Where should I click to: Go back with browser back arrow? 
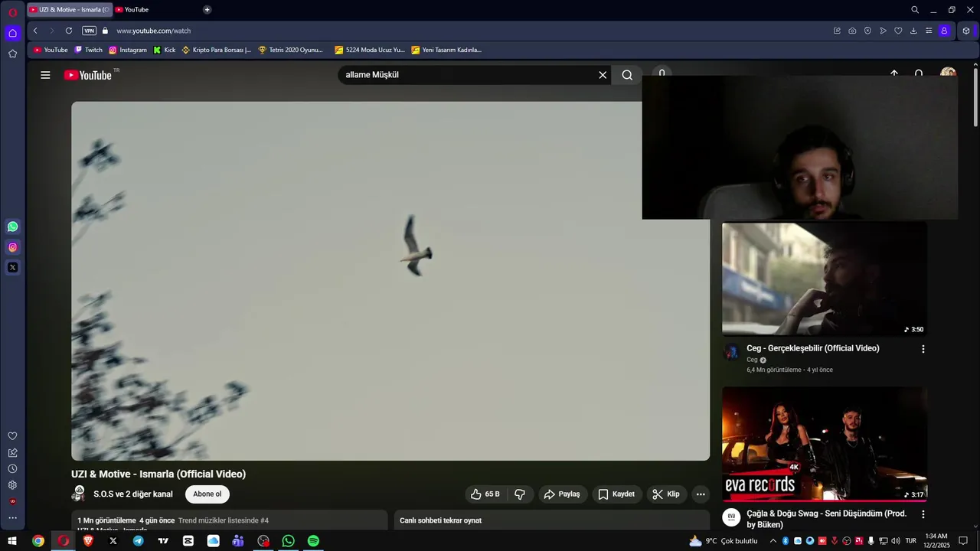35,31
